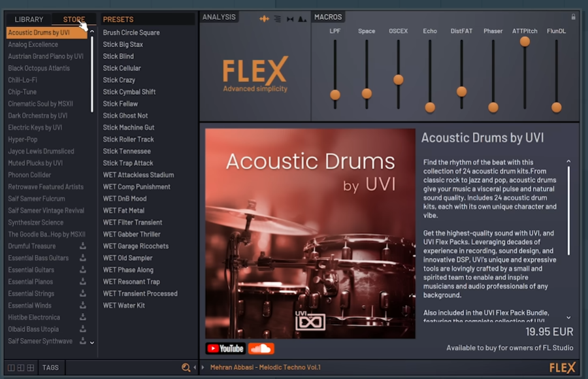This screenshot has width=588, height=379.
Task: Click current preset name Mehran Abbasi
Action: (265, 367)
